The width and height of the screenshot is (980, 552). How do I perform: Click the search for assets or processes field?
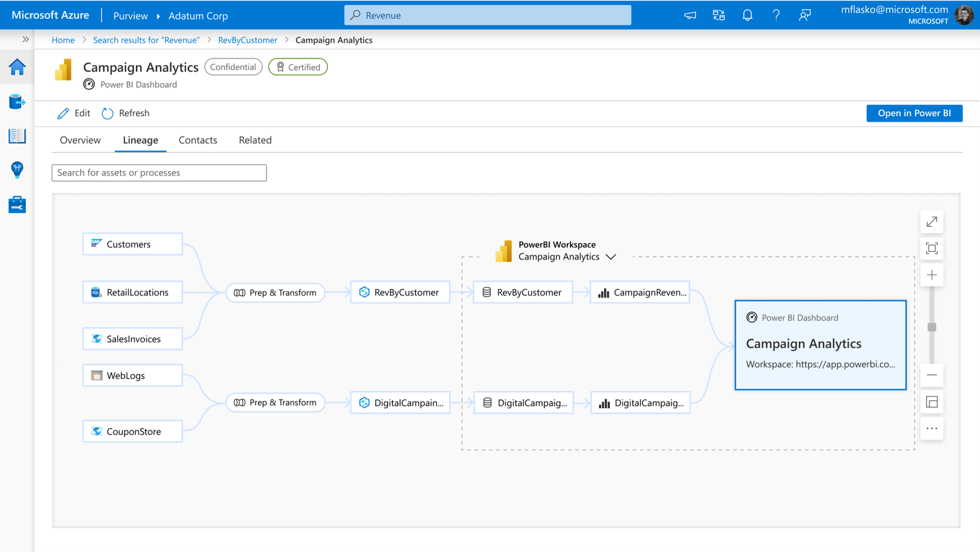(x=159, y=173)
